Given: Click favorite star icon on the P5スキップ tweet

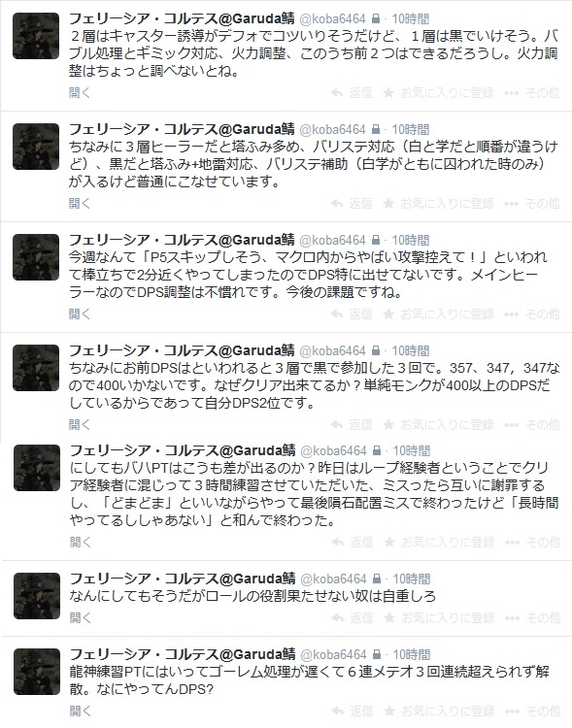Looking at the screenshot, I should [388, 314].
